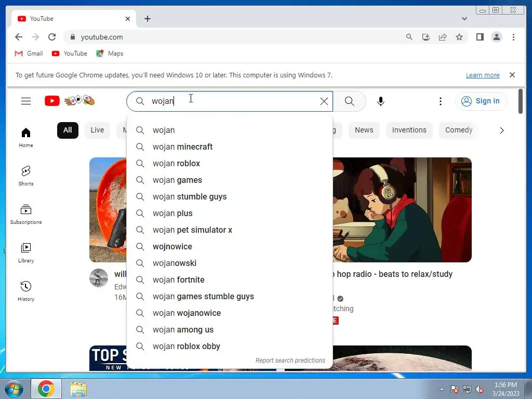
Task: Open File Explorer from taskbar
Action: 78,389
